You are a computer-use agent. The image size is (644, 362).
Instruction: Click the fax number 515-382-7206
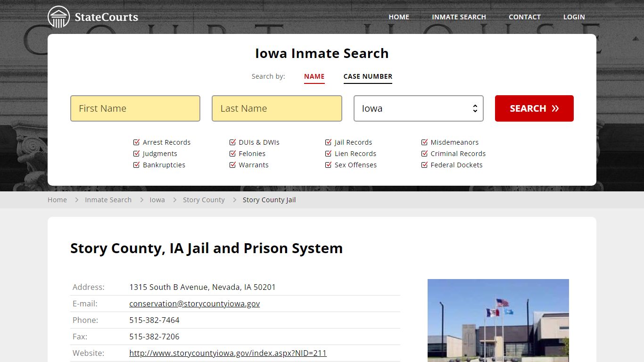coord(154,337)
